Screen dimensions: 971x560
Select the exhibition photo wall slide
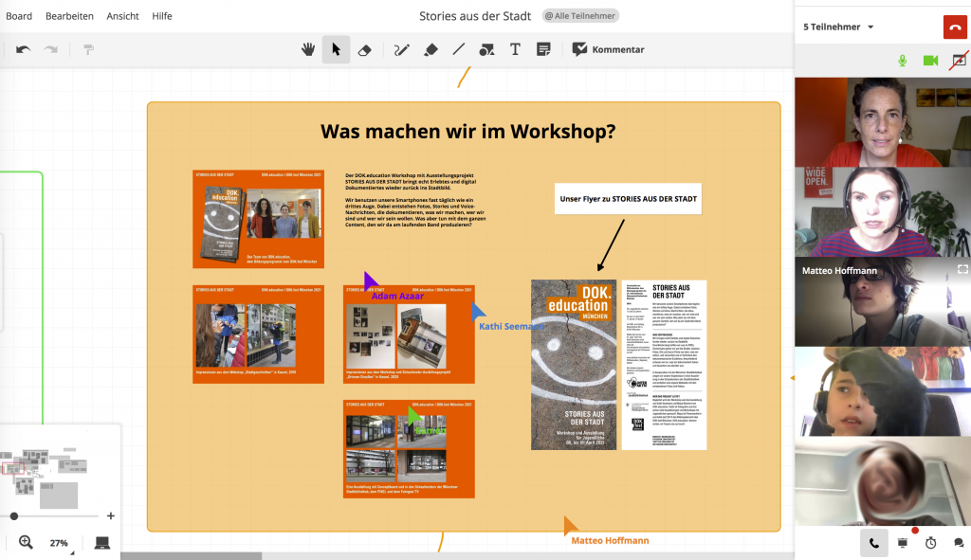[x=410, y=334]
